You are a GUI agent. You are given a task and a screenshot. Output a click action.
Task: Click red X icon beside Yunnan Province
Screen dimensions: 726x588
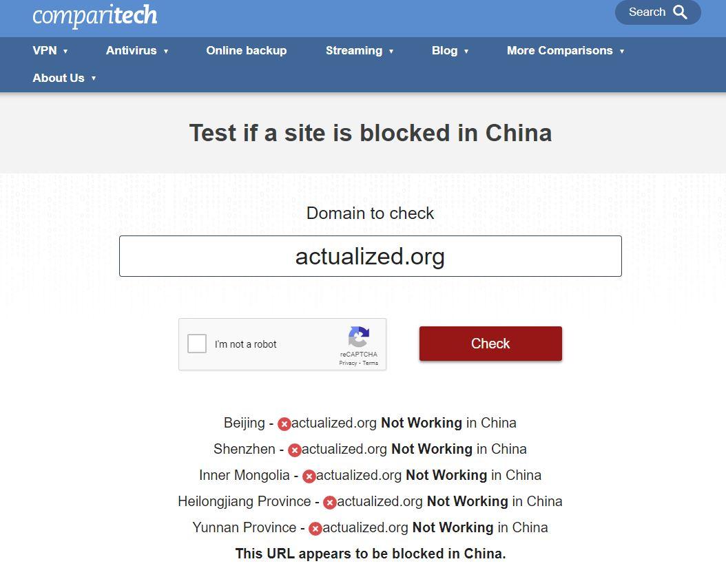pyautogui.click(x=315, y=528)
